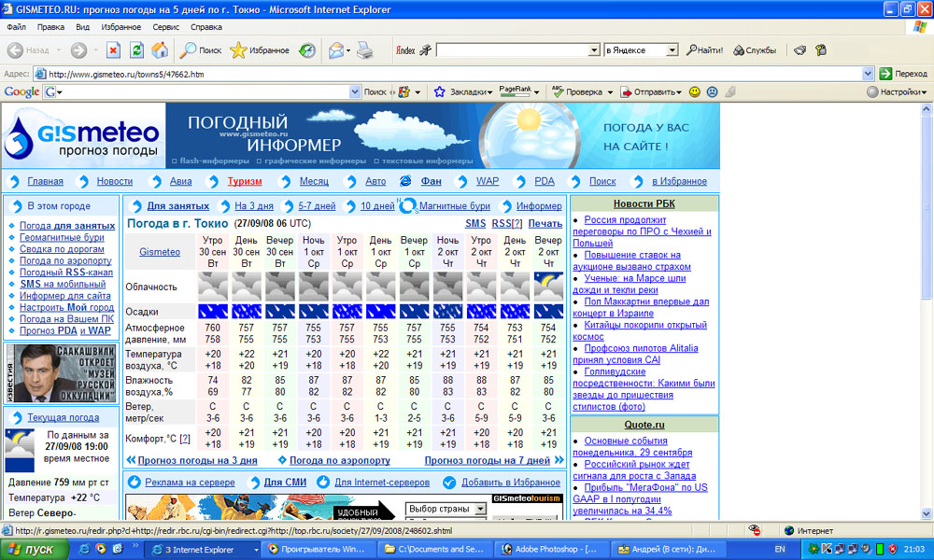
Task: Open the Yandex search field dropdown arrow
Action: point(594,50)
